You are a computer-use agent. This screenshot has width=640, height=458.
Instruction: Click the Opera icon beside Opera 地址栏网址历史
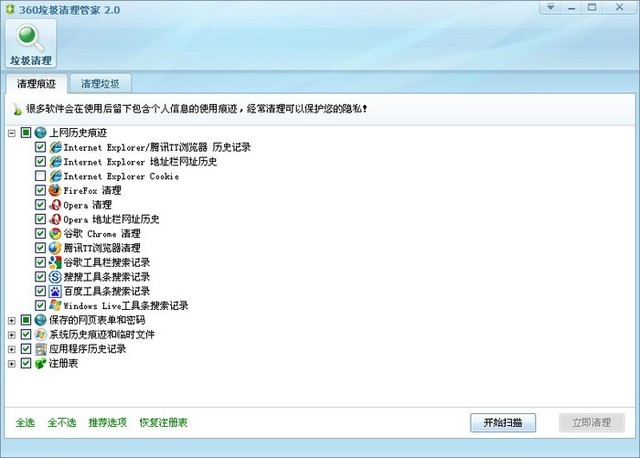[x=55, y=219]
